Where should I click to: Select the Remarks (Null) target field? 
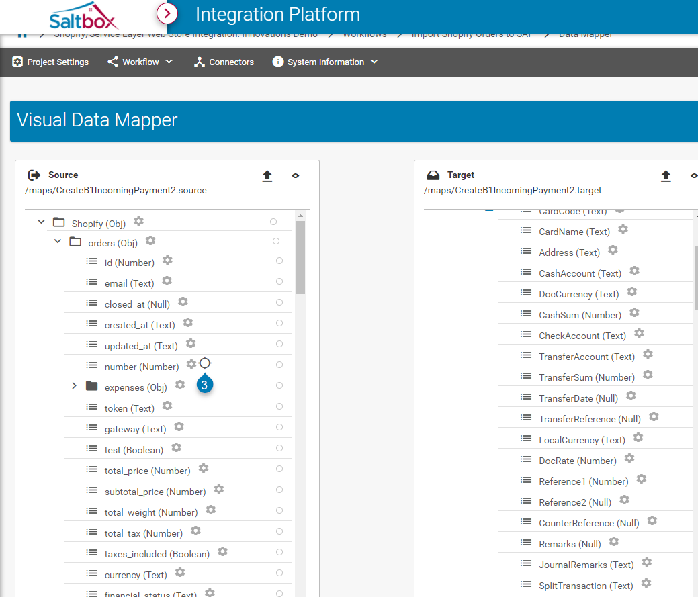(570, 544)
